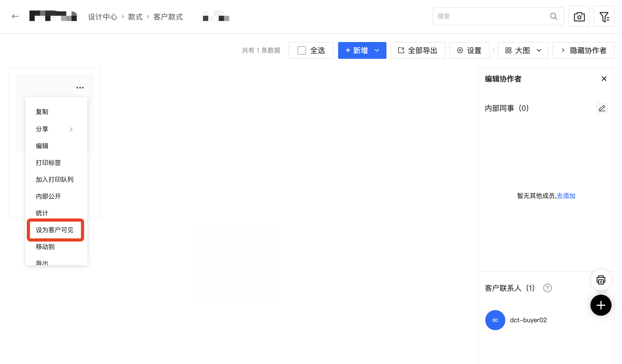Click help question mark beside 客户联系人

coord(547,288)
